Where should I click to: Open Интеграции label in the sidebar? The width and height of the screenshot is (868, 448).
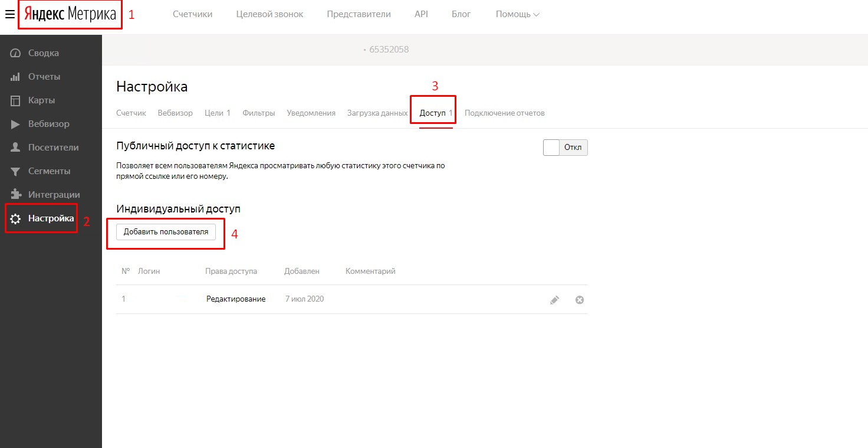pyautogui.click(x=54, y=195)
